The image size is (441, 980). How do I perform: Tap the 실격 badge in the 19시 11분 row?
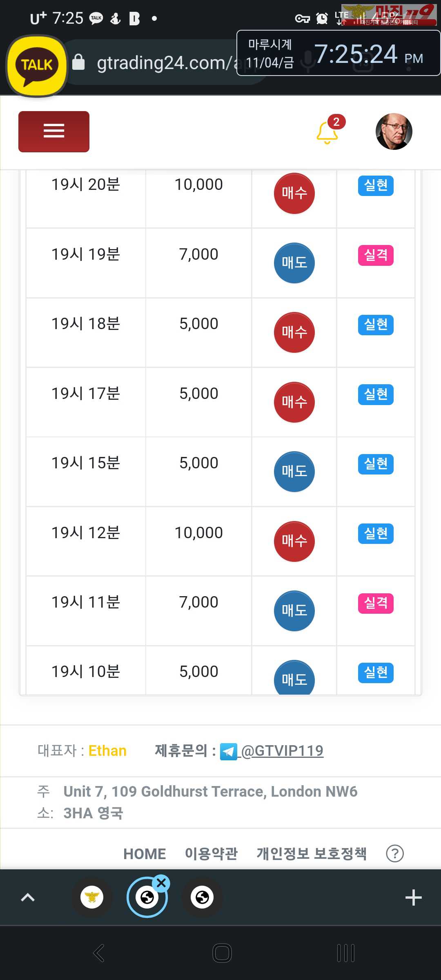pyautogui.click(x=376, y=603)
